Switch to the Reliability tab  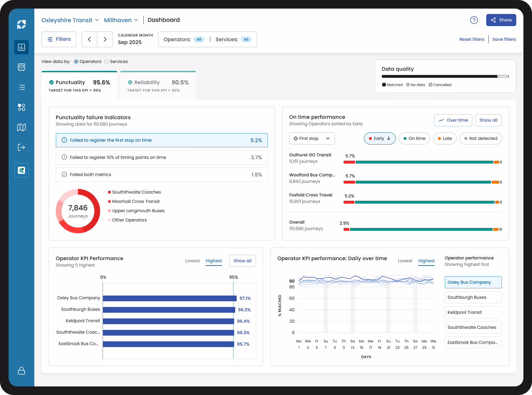click(158, 85)
